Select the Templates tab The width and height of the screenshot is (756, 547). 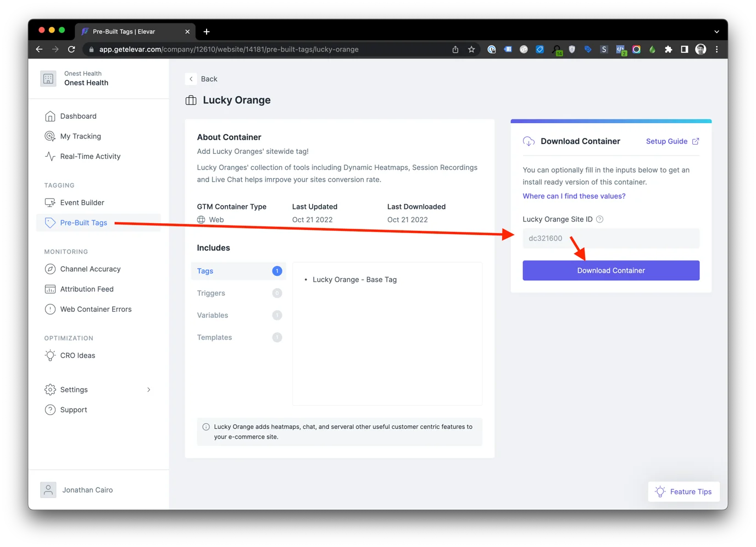tap(238, 338)
